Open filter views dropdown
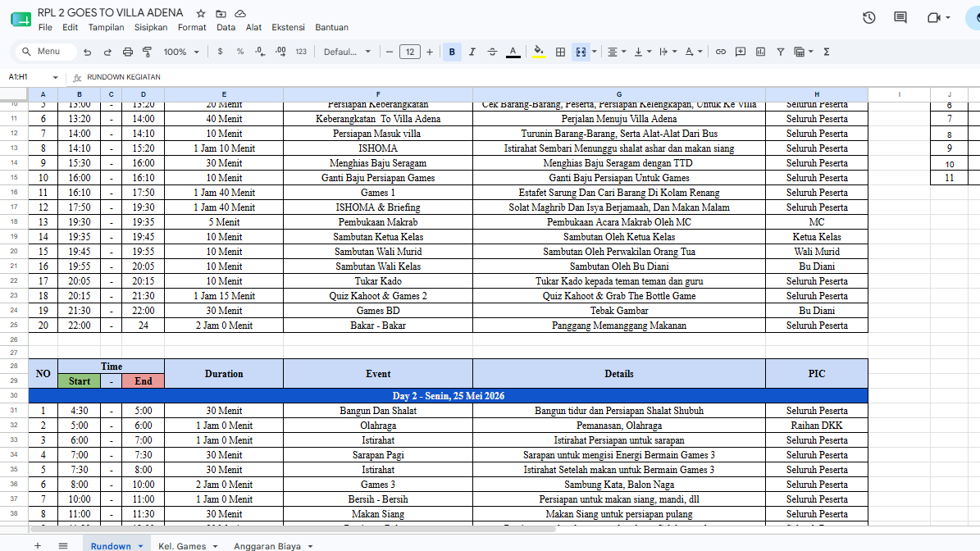 (803, 52)
